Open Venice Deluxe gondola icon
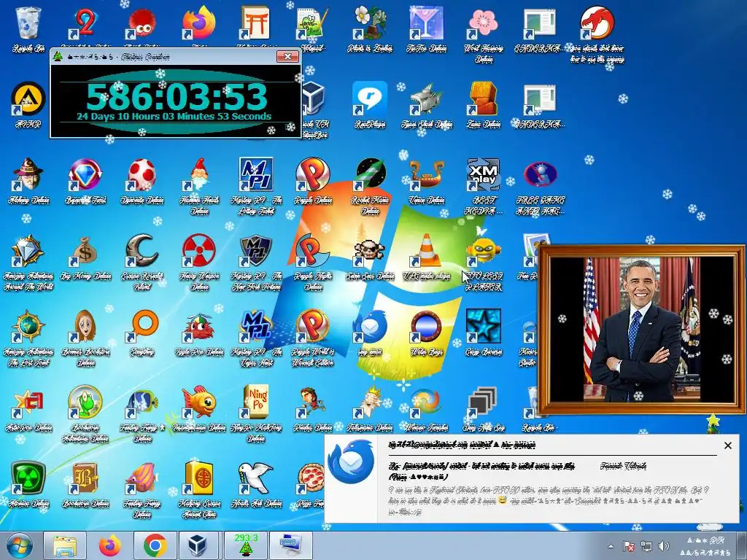The height and width of the screenshot is (560, 747). [x=426, y=175]
